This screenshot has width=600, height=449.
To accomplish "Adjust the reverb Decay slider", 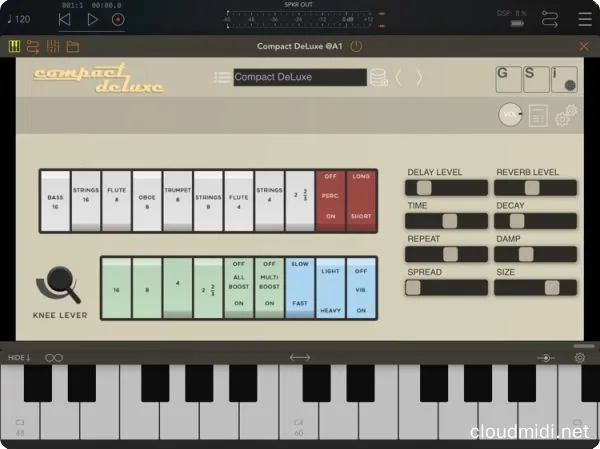I will [535, 221].
